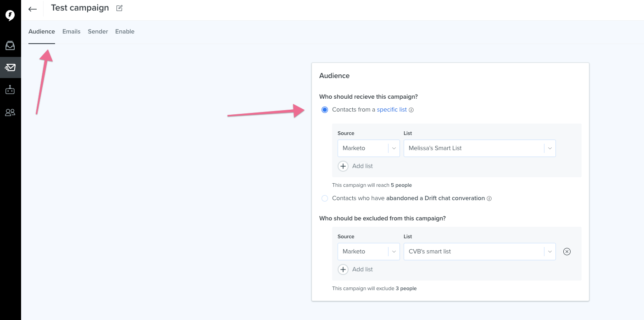Screen dimensions: 644x320
Task: Open Source dropdown for recipient list
Action: [369, 148]
